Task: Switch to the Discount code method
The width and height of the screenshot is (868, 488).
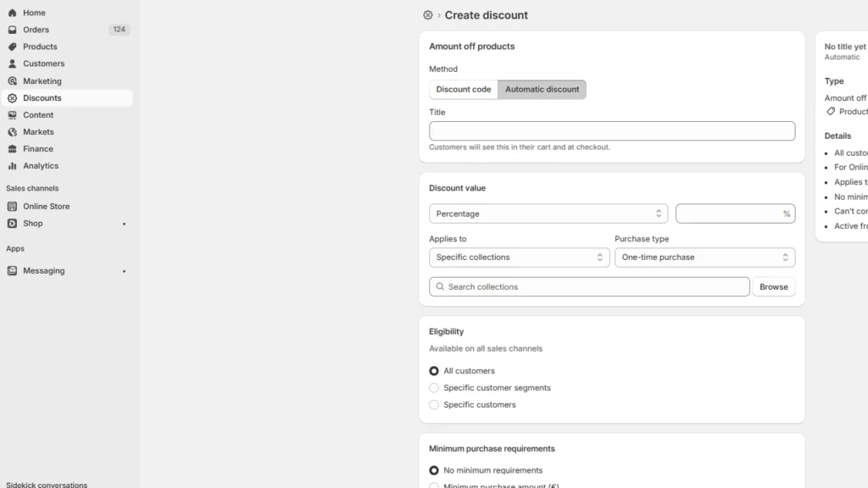Action: [463, 88]
